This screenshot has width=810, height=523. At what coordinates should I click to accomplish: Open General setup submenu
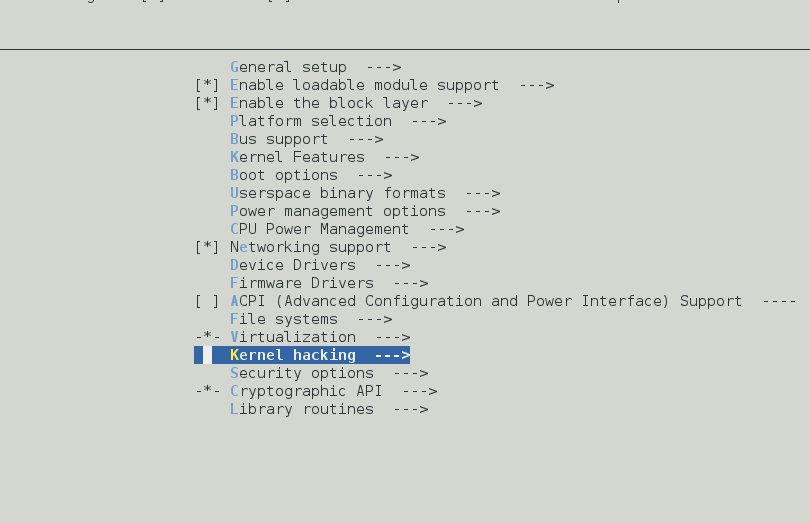click(x=316, y=67)
